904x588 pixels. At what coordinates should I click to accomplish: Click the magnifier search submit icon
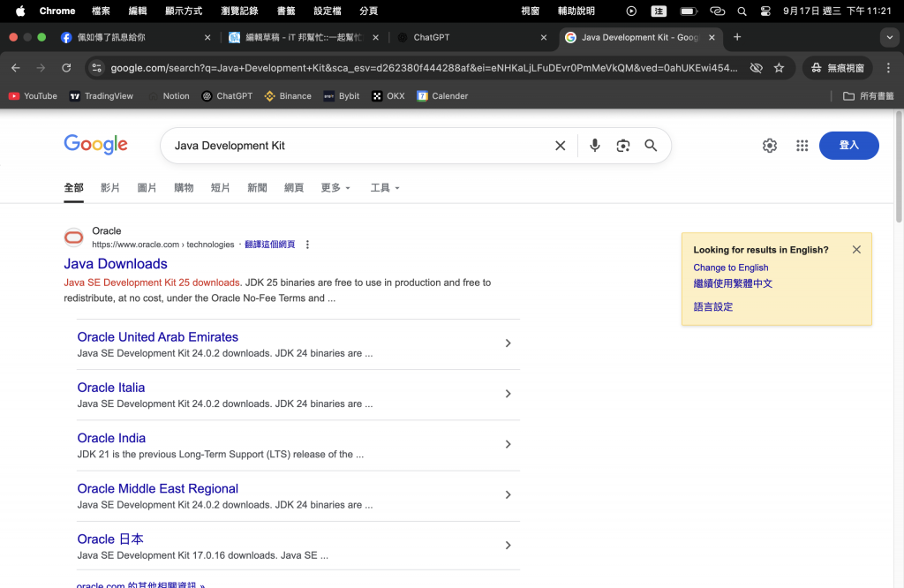[651, 146]
